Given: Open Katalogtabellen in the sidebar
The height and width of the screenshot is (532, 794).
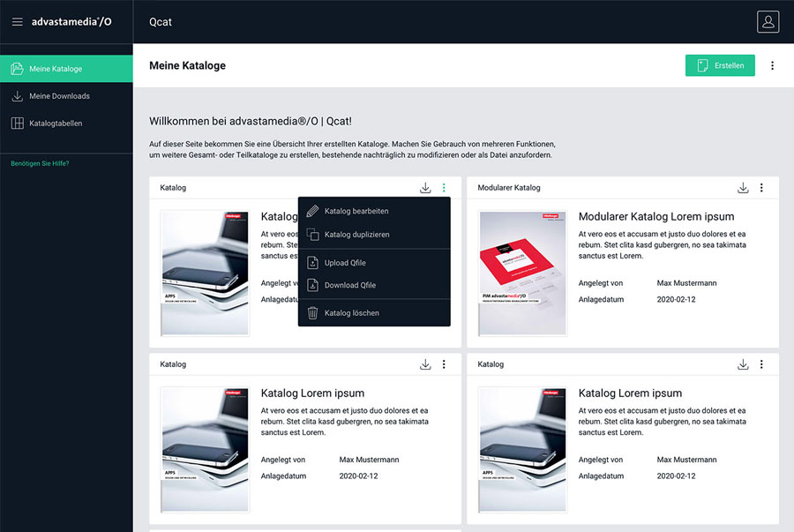Looking at the screenshot, I should (x=66, y=123).
